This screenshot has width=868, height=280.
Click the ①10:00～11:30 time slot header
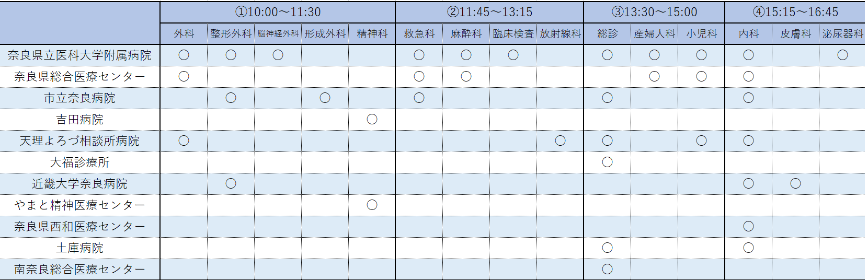(278, 12)
